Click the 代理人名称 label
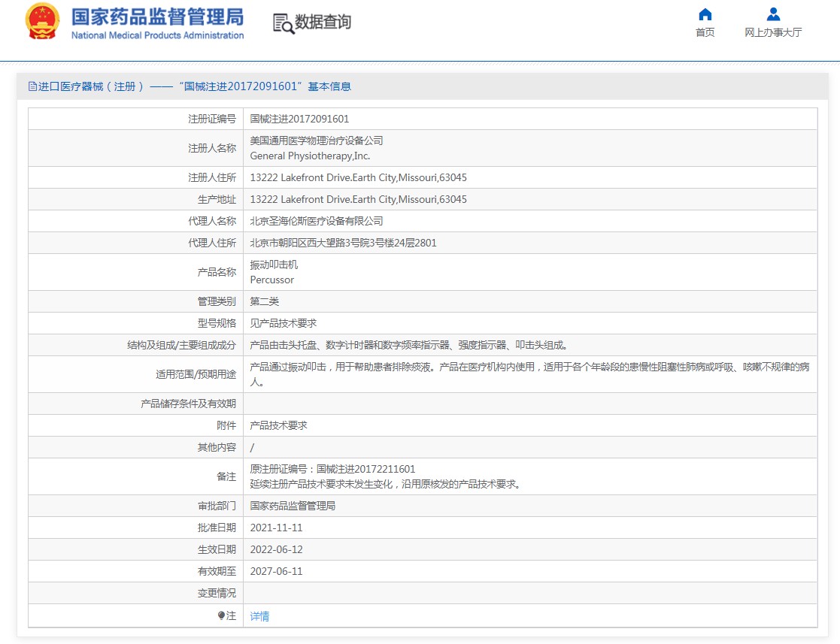The image size is (840, 644). [212, 221]
